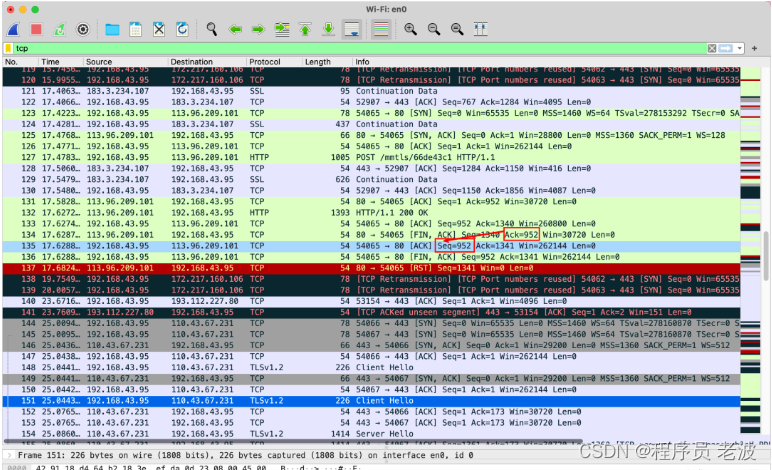Go forward in packet history

(258, 30)
